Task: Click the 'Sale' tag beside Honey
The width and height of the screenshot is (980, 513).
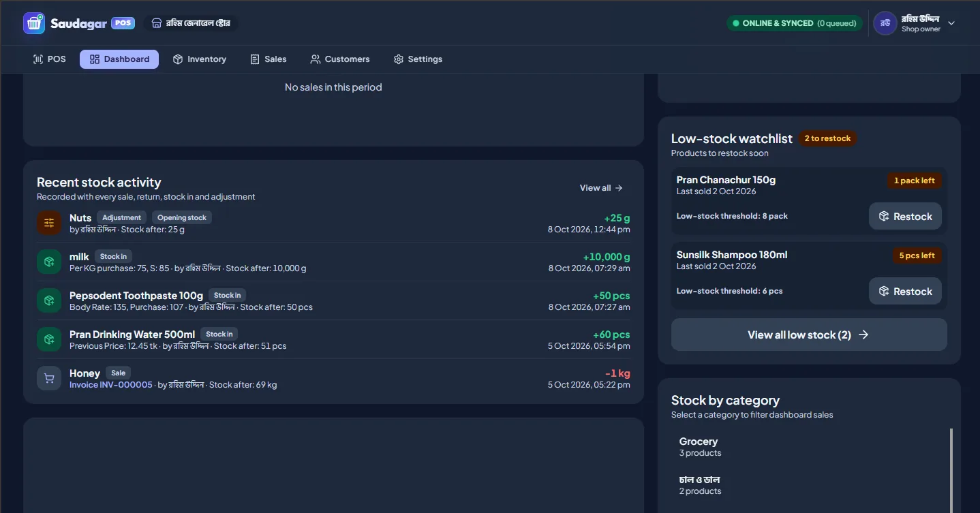Action: click(119, 373)
